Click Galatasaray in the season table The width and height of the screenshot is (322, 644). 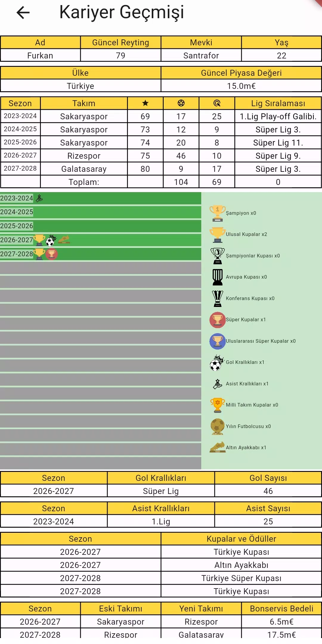pyautogui.click(x=84, y=169)
